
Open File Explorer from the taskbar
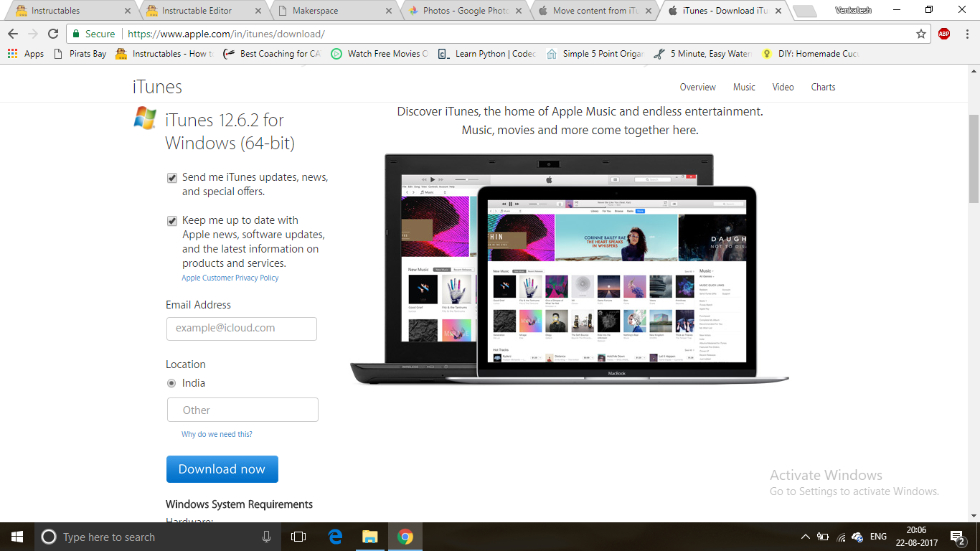[x=369, y=537]
